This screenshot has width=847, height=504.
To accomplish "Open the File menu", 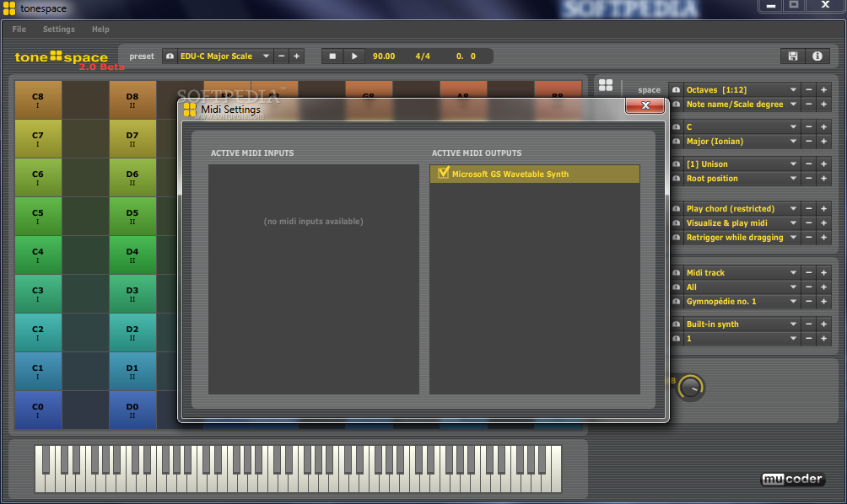I will [19, 29].
